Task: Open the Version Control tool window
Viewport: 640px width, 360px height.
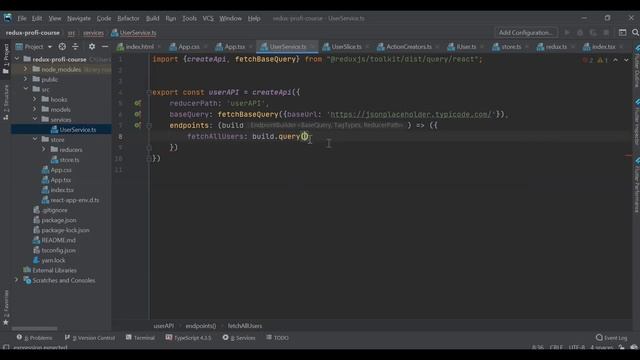Action: click(x=90, y=338)
